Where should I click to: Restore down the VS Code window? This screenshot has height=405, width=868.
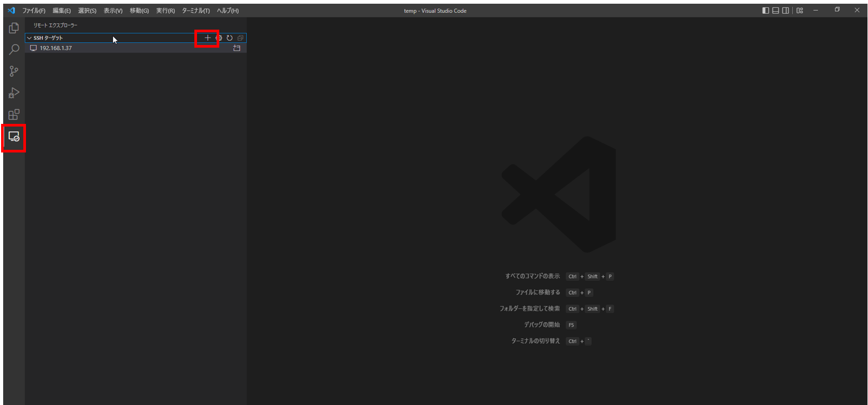(837, 10)
